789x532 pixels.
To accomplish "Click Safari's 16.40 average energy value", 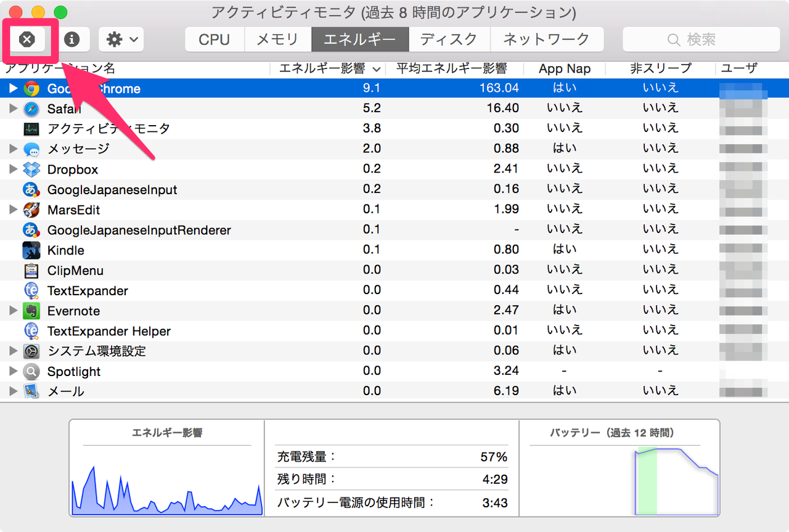I will [x=503, y=108].
